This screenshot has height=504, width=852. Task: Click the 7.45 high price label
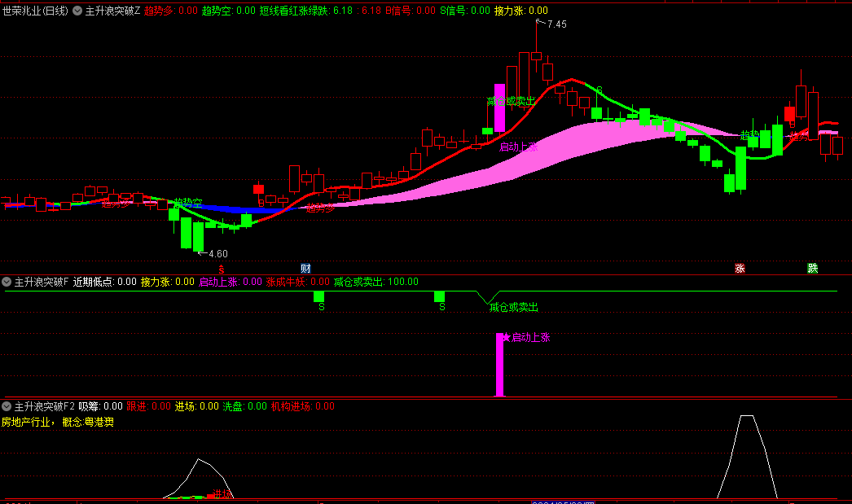coord(557,24)
